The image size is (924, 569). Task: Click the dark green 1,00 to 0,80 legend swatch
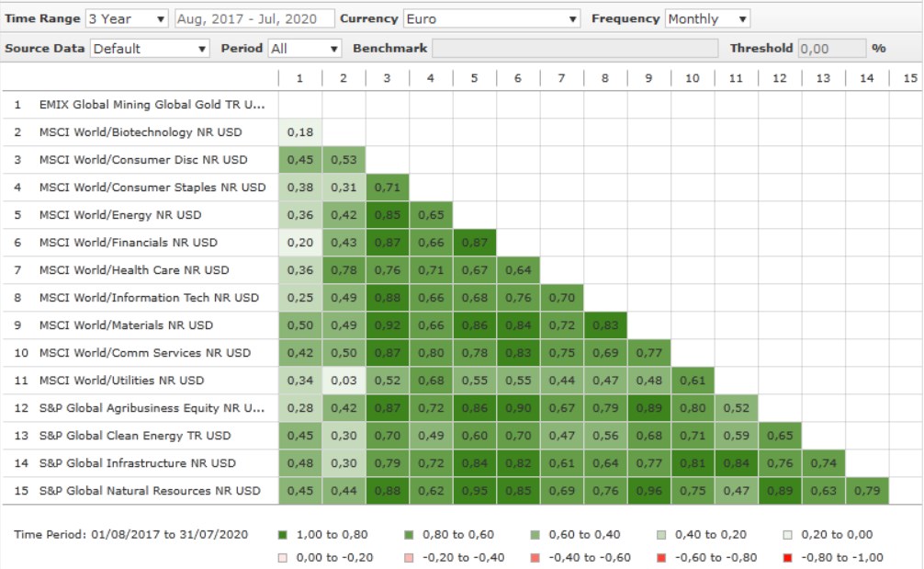pos(282,534)
